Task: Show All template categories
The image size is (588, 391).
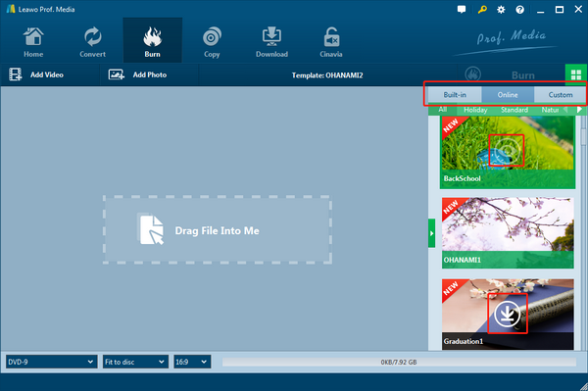Action: 443,110
